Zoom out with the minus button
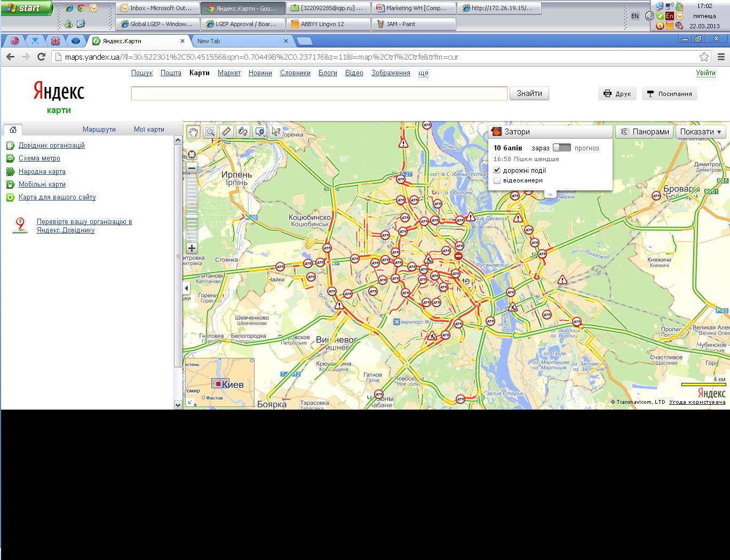 pos(192,168)
